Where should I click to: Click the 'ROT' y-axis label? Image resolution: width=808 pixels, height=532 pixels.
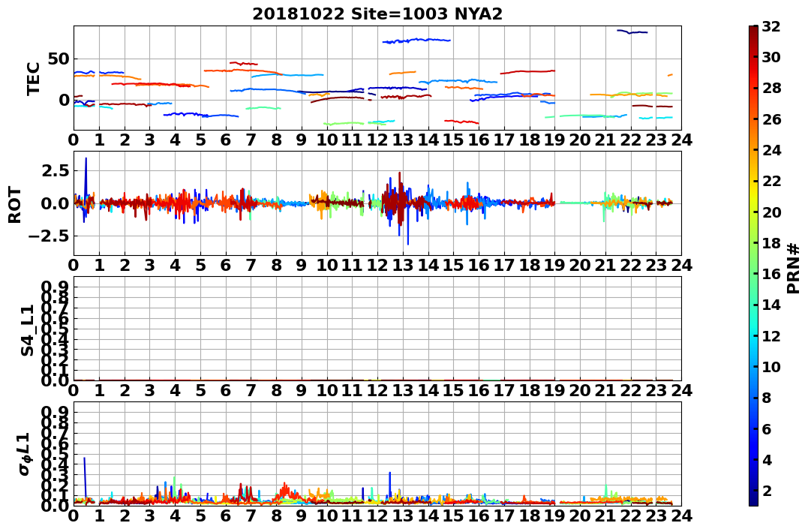click(x=15, y=205)
